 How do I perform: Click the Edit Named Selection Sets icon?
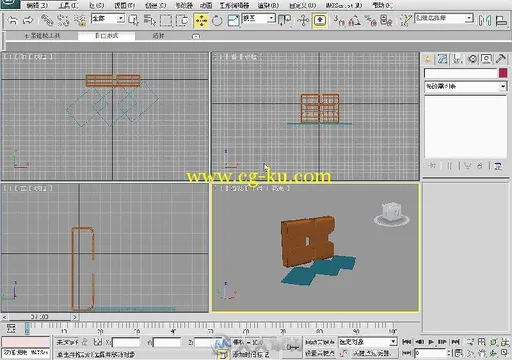point(406,21)
